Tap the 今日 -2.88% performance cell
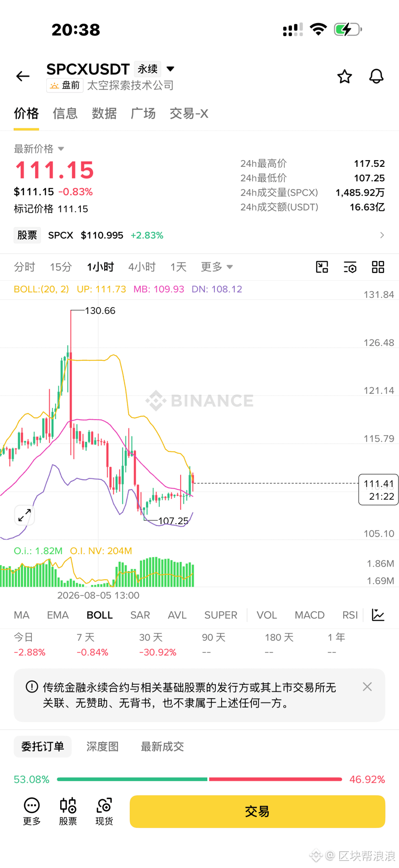The width and height of the screenshot is (399, 868). 29,645
